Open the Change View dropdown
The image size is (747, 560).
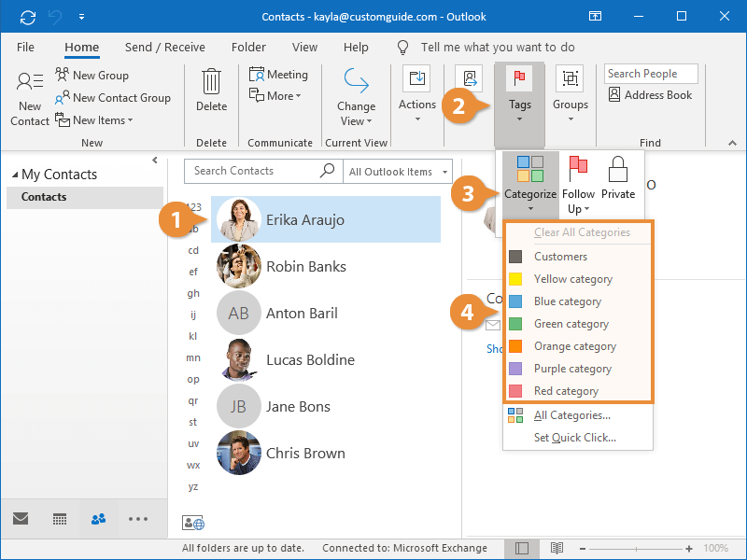(x=356, y=98)
